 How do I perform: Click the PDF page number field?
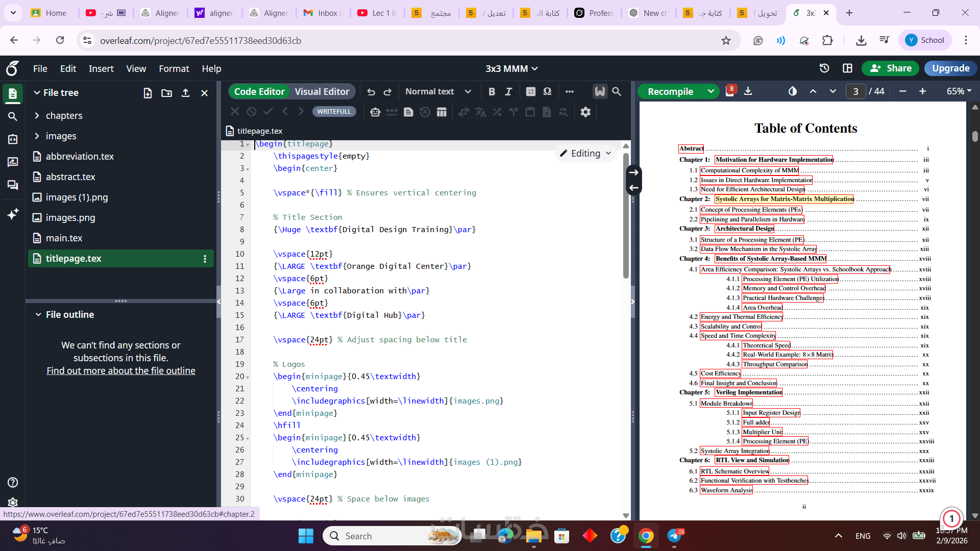click(855, 91)
